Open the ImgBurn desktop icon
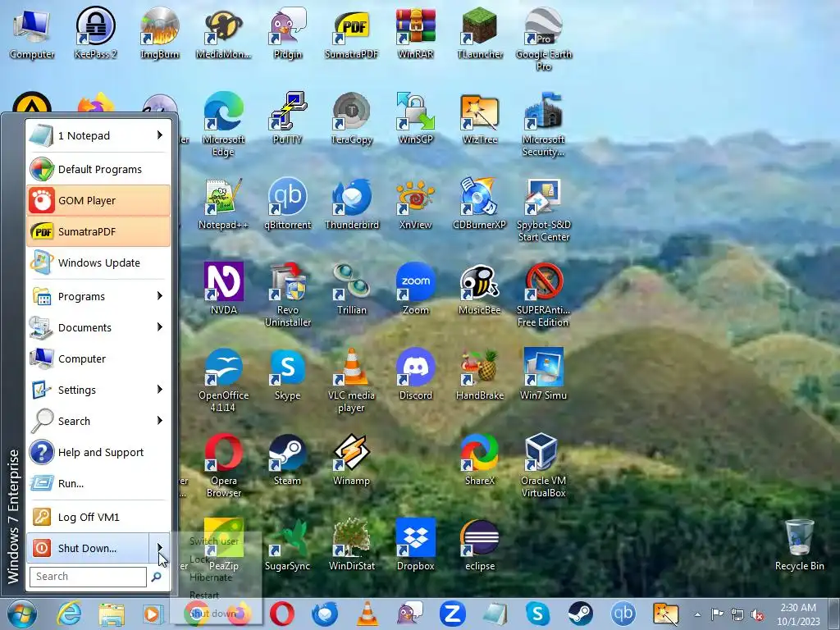The width and height of the screenshot is (840, 630). tap(159, 33)
